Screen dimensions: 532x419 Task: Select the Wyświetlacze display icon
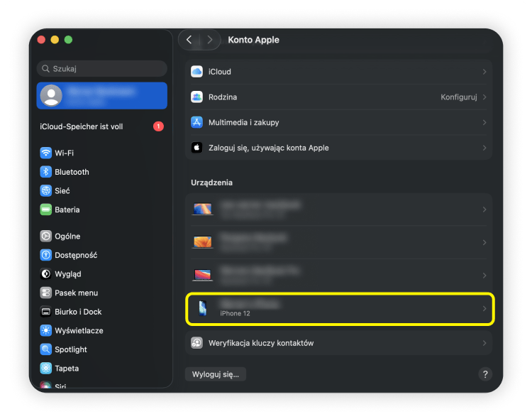46,331
